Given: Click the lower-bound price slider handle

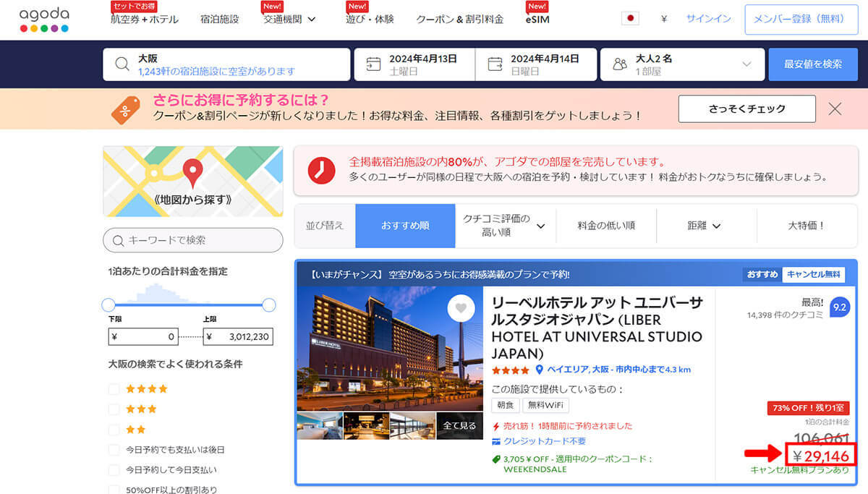Looking at the screenshot, I should 109,305.
